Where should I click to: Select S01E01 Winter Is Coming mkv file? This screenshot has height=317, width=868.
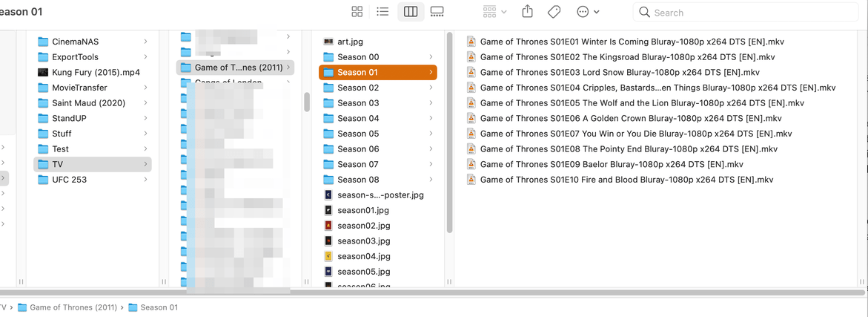(x=626, y=42)
